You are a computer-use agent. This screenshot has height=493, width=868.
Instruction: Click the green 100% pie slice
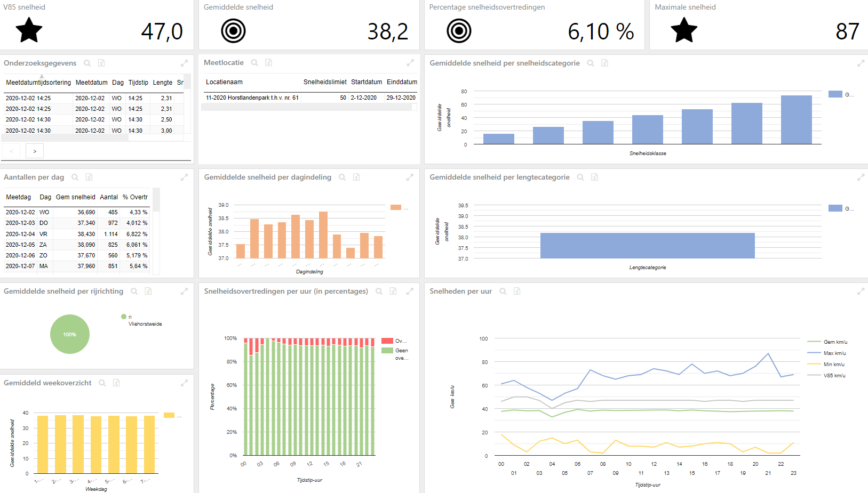pyautogui.click(x=70, y=334)
